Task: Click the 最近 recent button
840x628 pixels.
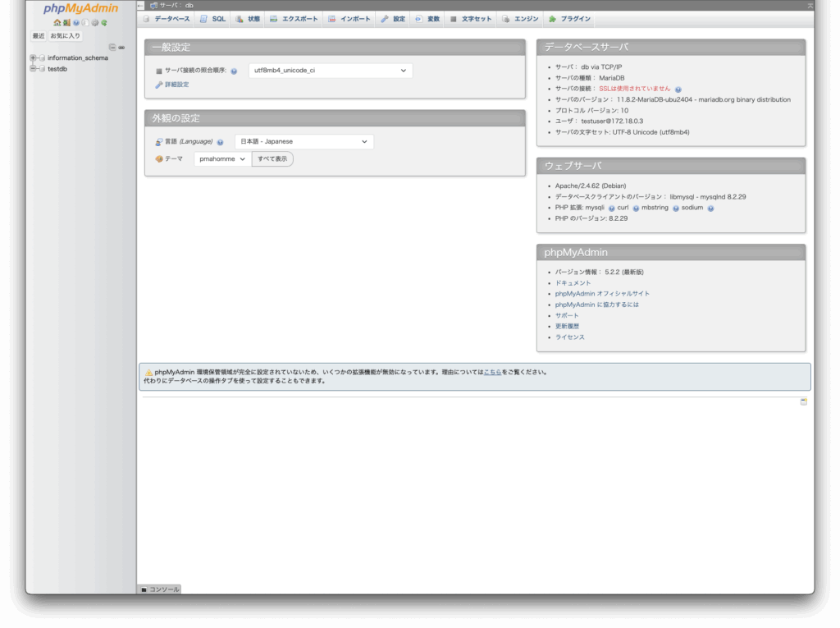Action: click(39, 36)
